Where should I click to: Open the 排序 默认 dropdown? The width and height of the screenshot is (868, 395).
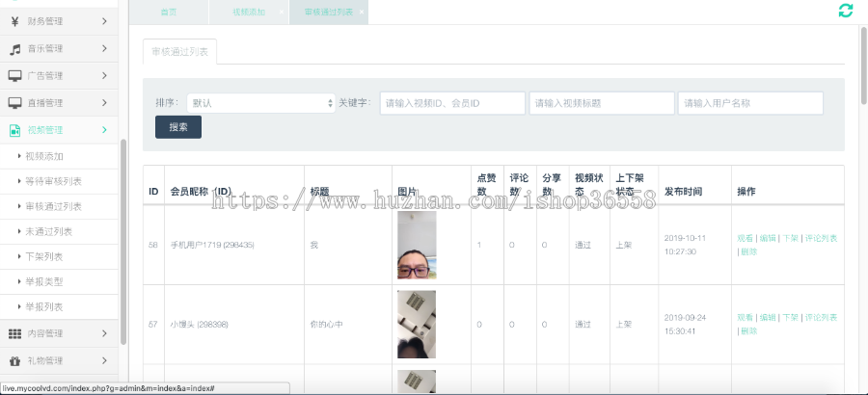click(260, 103)
